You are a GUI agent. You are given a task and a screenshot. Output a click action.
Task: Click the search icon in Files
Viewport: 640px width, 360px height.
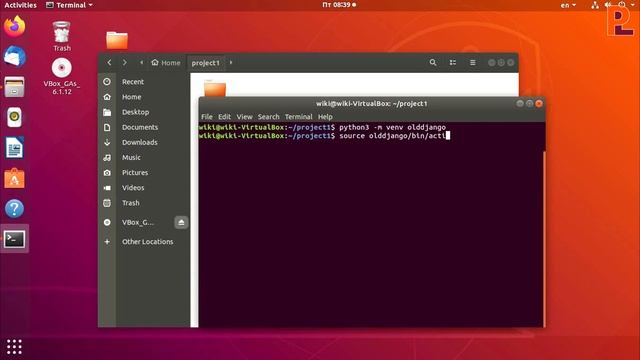433,62
